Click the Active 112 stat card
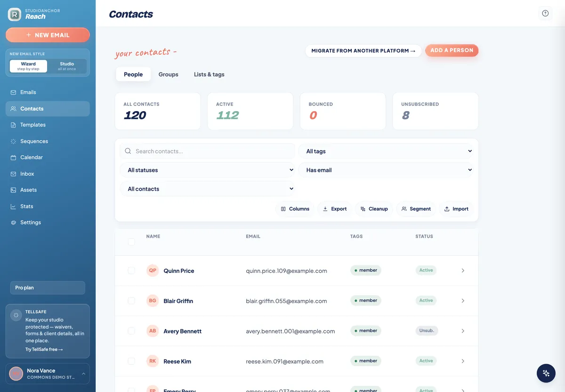Viewport: 565px width, 392px height. 250,111
